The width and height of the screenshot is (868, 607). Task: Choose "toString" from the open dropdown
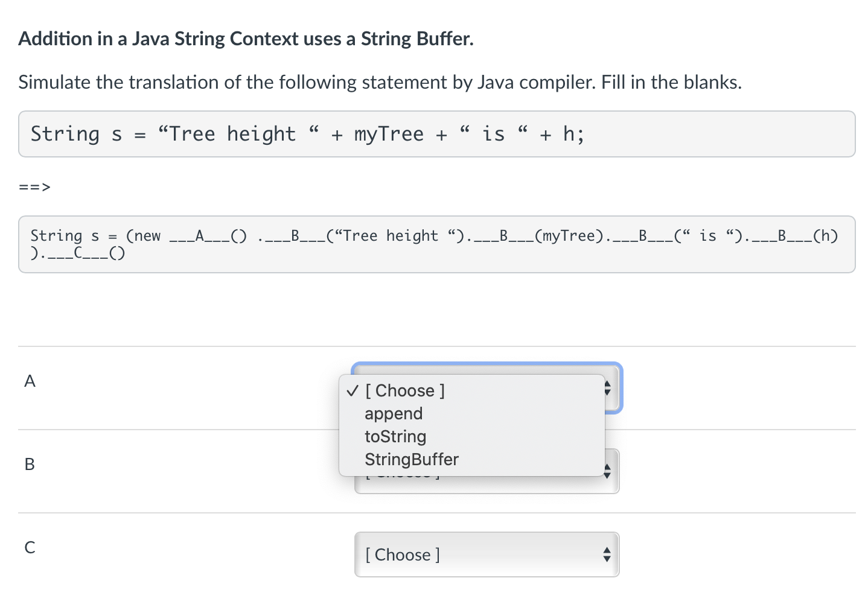coord(395,437)
